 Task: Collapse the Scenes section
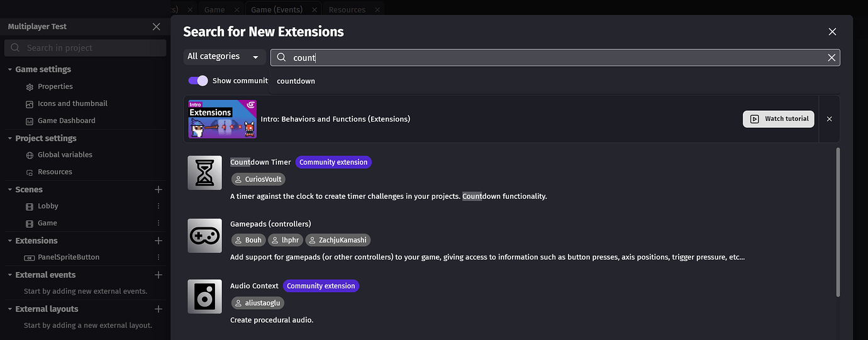[10, 190]
